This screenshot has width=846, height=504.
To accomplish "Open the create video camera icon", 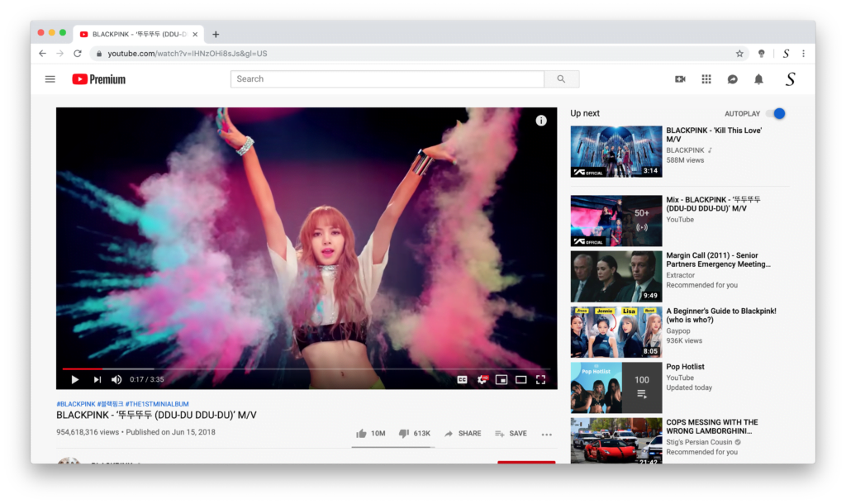I will [680, 79].
